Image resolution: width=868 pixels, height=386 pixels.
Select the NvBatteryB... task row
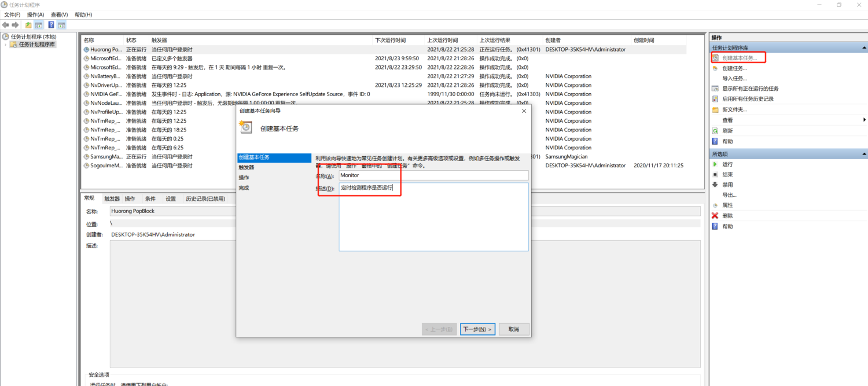pyautogui.click(x=384, y=76)
